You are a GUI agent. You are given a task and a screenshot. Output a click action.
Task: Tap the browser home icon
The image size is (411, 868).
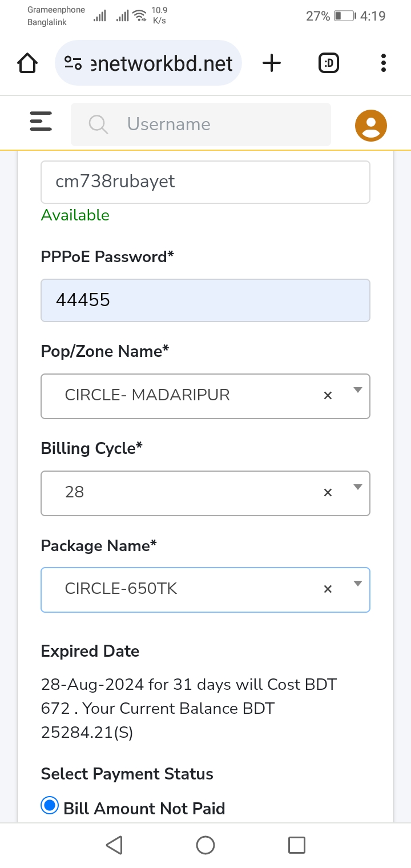[27, 63]
